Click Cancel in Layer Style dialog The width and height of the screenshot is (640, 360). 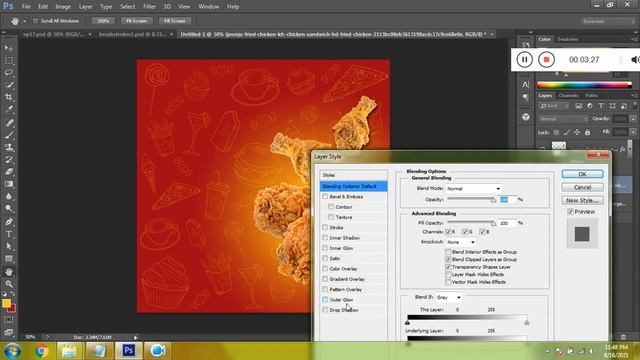coord(582,187)
